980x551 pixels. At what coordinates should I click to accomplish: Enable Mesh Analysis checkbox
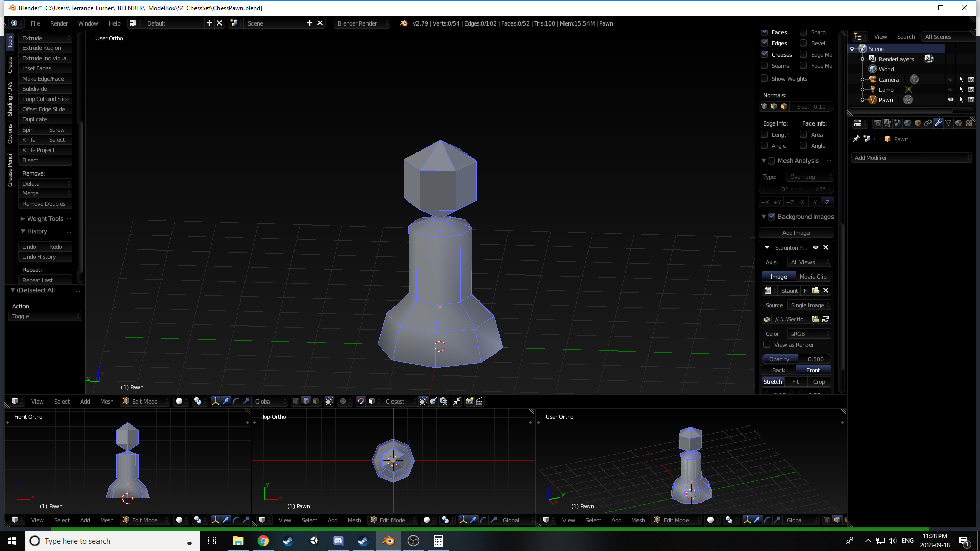tap(772, 161)
